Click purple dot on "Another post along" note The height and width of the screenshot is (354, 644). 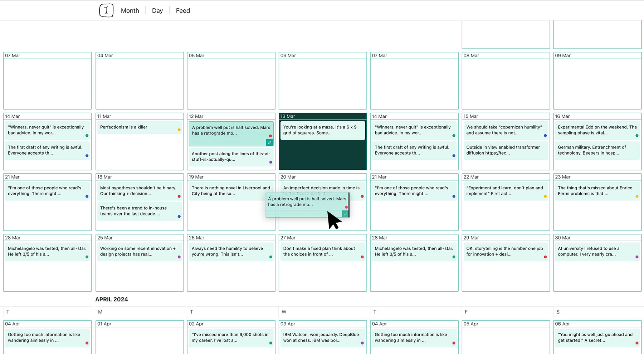[x=270, y=162]
